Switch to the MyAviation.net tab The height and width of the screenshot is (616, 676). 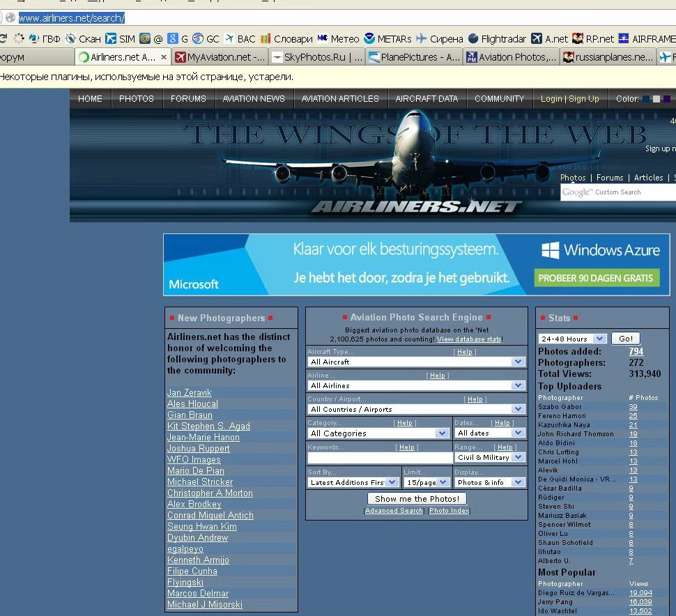(x=220, y=57)
